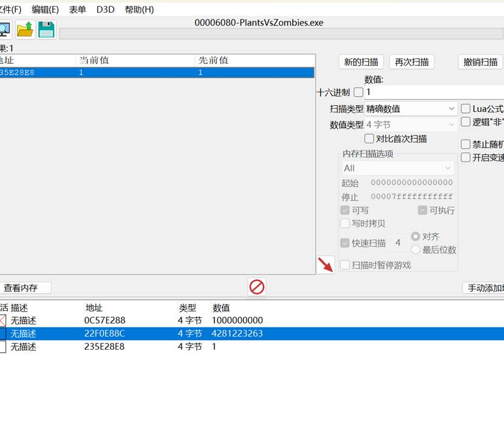Toggle the active box for 0C57E288 row

pyautogui.click(x=2, y=320)
